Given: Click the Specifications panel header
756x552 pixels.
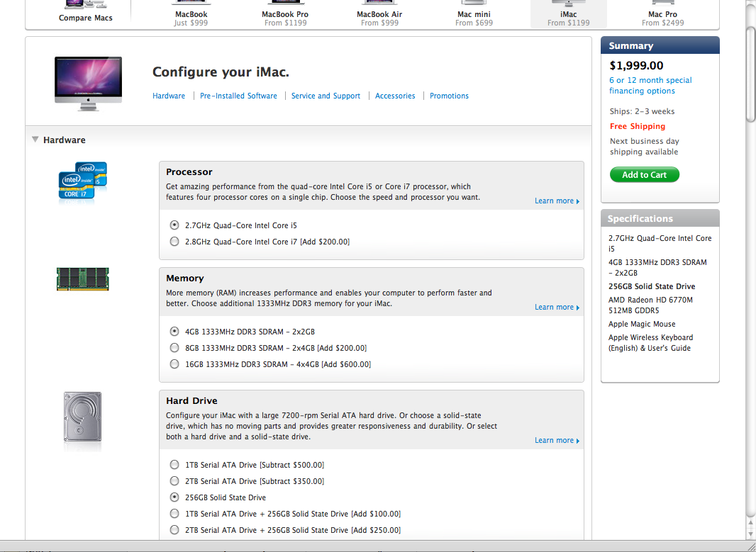Looking at the screenshot, I should point(660,218).
